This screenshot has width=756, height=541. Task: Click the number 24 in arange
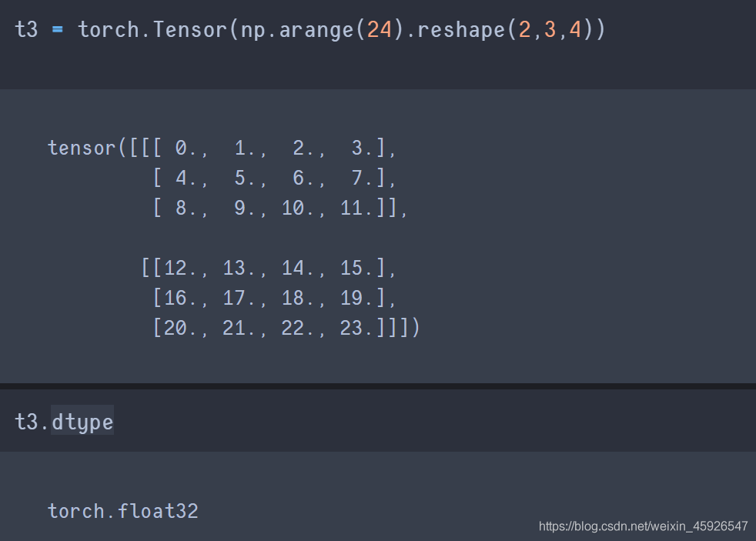click(379, 30)
